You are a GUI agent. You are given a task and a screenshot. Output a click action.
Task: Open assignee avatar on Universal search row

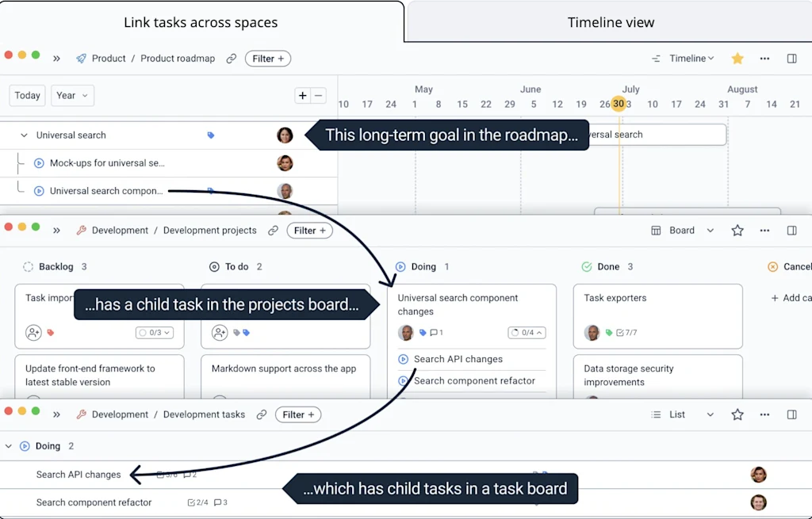[285, 135]
